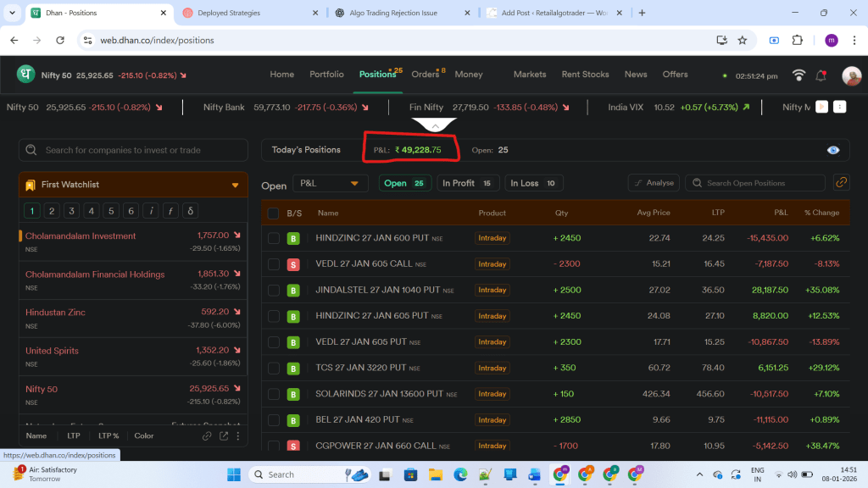Expand the First Watchlist dropdown
This screenshot has height=488, width=868.
tap(235, 185)
